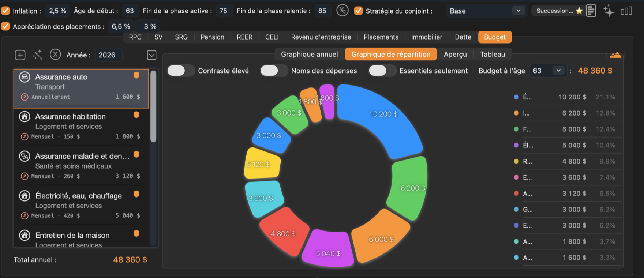Expand the chevron dropdown next to Année field
The width and height of the screenshot is (644, 278).
151,55
